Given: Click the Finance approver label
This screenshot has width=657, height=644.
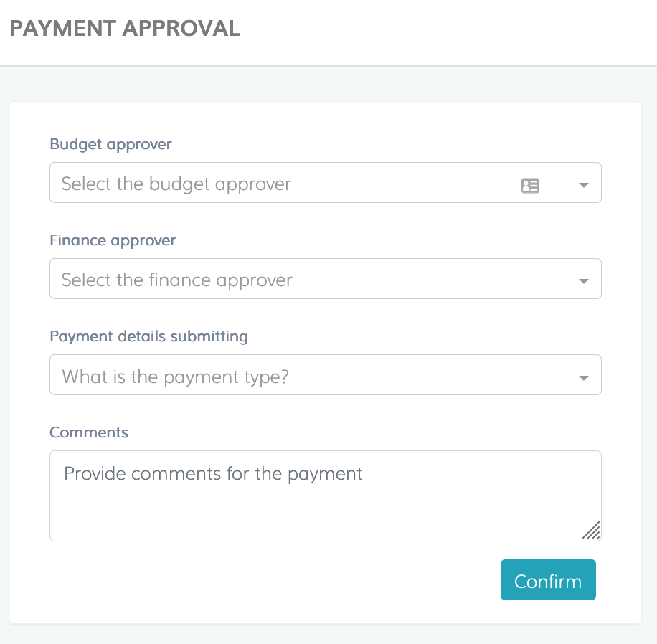Looking at the screenshot, I should 113,240.
